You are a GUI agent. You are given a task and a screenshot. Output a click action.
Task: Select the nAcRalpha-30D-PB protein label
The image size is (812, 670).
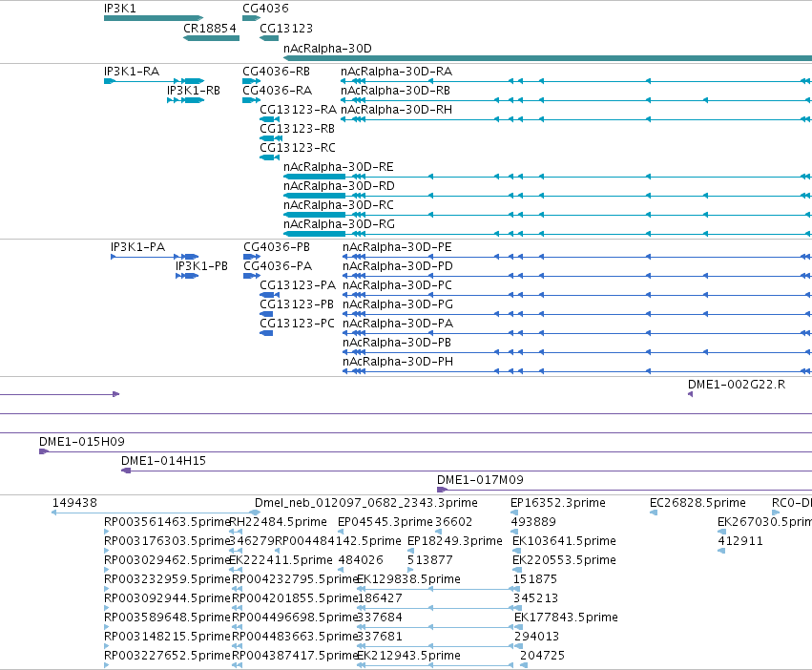click(397, 343)
